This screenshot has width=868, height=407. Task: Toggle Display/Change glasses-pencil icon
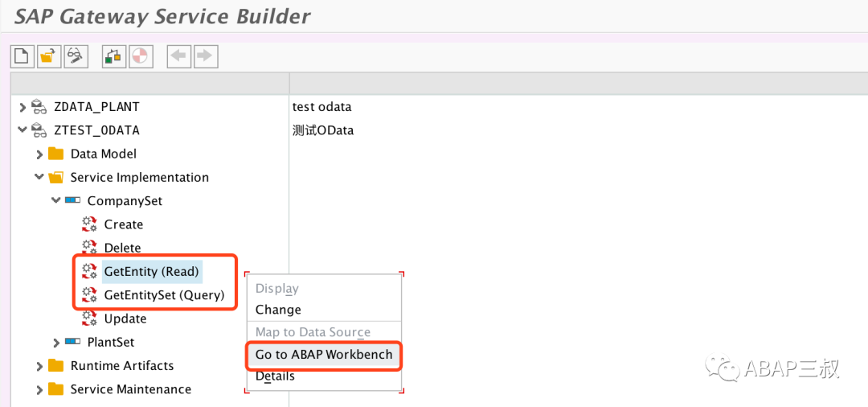76,56
